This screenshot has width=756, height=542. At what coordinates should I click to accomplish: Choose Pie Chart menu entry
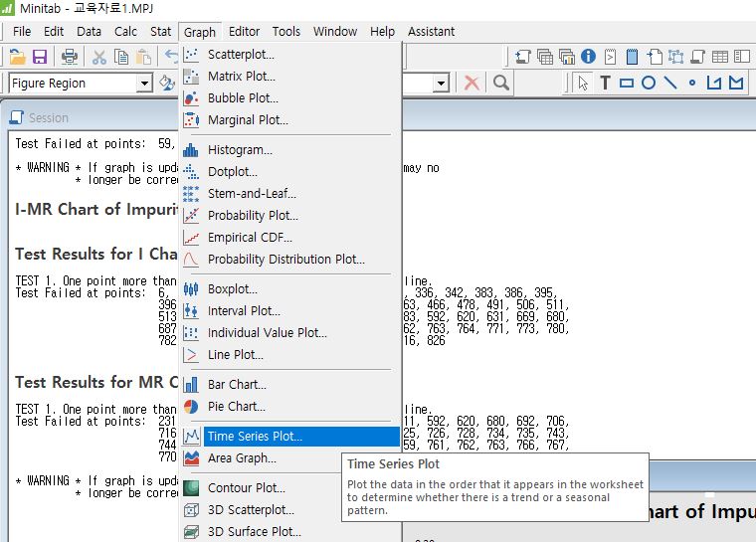point(290,407)
